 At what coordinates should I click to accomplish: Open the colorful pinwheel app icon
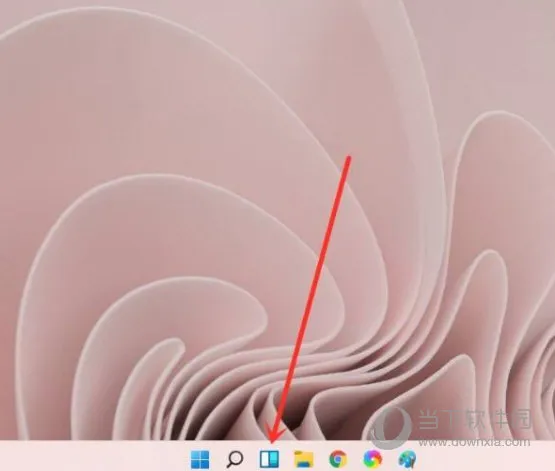(x=373, y=459)
